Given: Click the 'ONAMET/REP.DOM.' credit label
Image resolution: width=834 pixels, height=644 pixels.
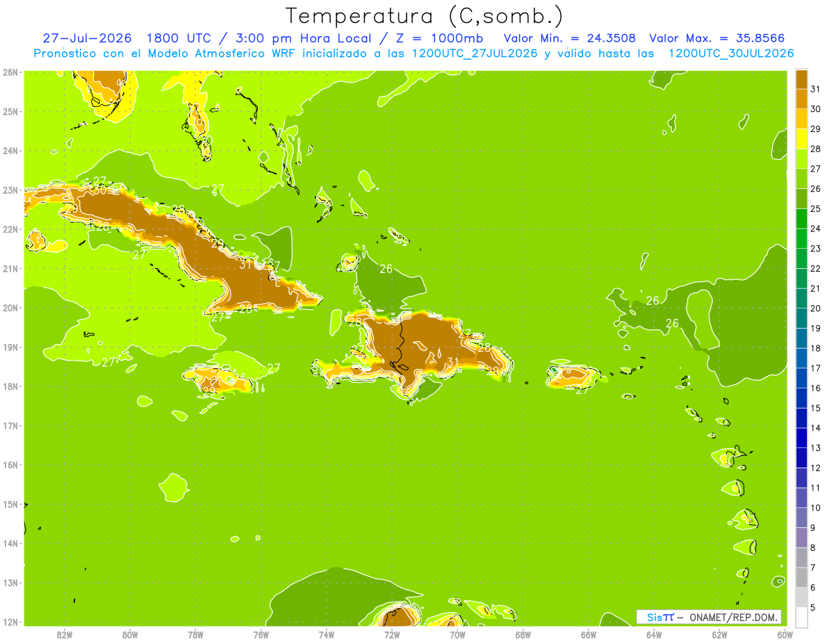Looking at the screenshot, I should (x=734, y=617).
